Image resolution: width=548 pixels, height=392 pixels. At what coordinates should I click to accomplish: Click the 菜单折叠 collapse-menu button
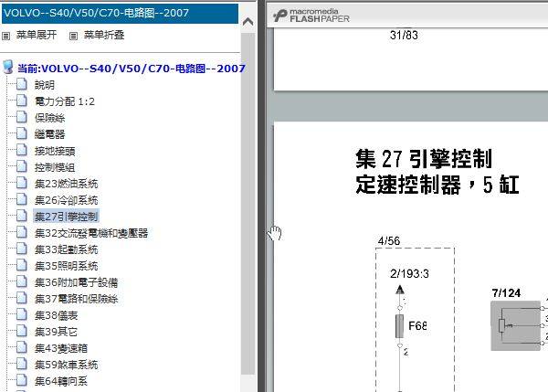pos(104,35)
